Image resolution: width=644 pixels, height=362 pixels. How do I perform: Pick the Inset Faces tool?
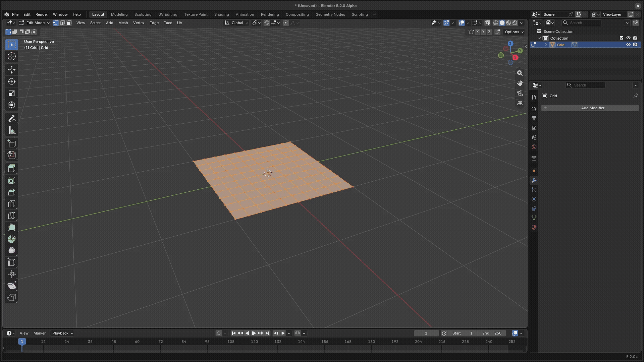[12, 180]
